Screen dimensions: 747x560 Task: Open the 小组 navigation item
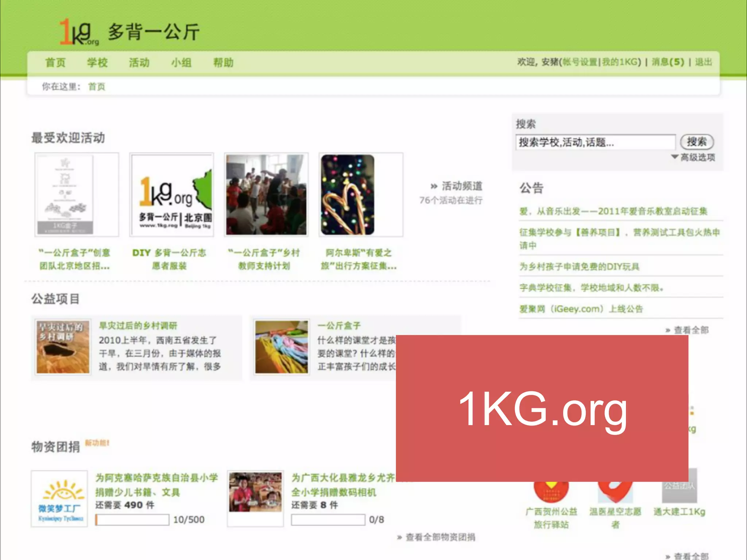[181, 63]
